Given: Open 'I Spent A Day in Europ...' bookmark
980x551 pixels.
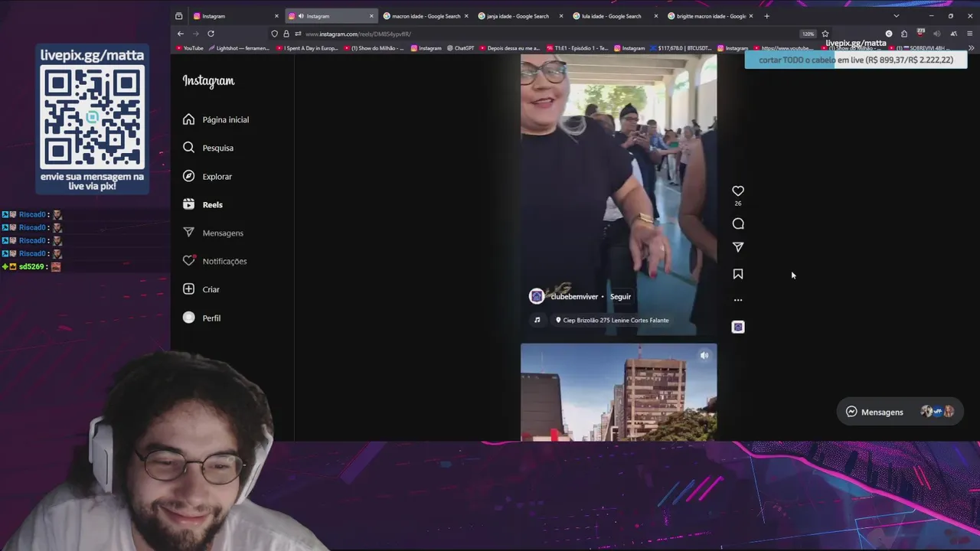Looking at the screenshot, I should [307, 48].
